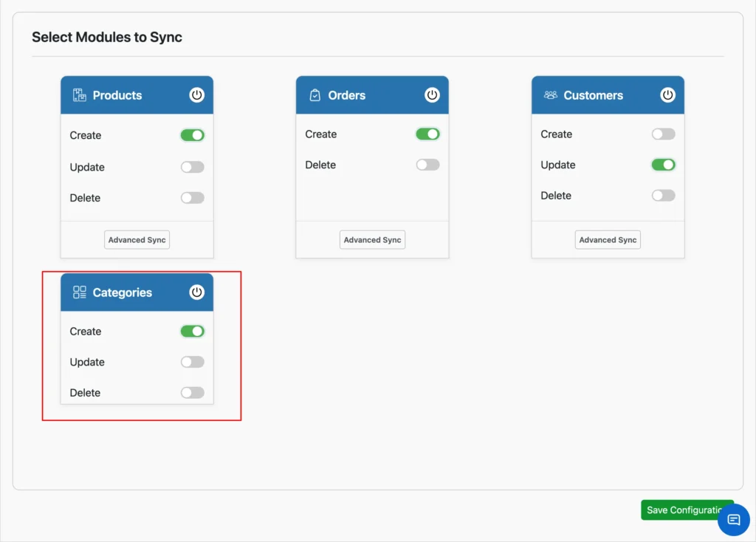Click the power icon on Orders header

click(x=432, y=95)
